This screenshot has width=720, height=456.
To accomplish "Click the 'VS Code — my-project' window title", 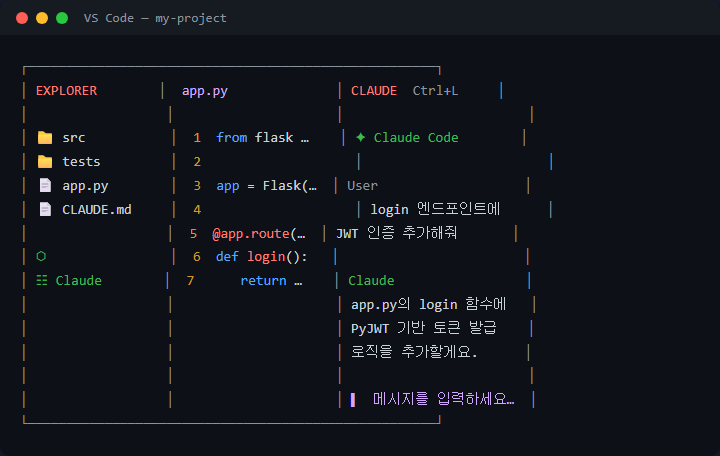I will (155, 18).
